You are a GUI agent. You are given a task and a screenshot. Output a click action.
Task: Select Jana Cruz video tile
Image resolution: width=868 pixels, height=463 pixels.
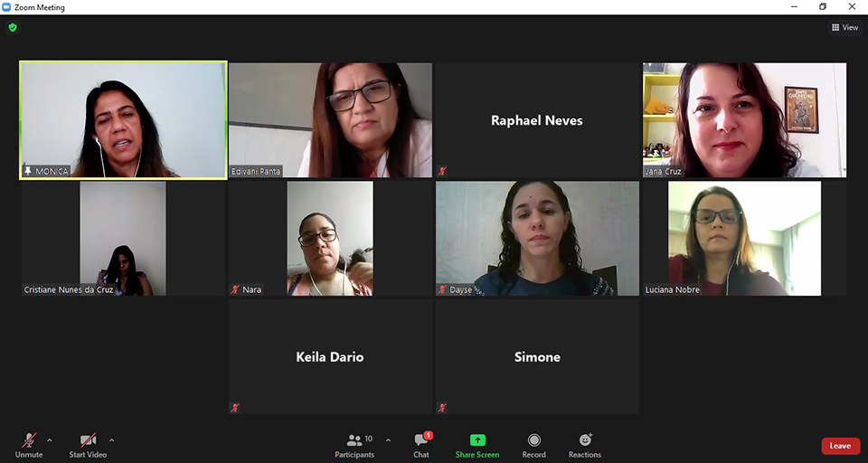tap(744, 120)
